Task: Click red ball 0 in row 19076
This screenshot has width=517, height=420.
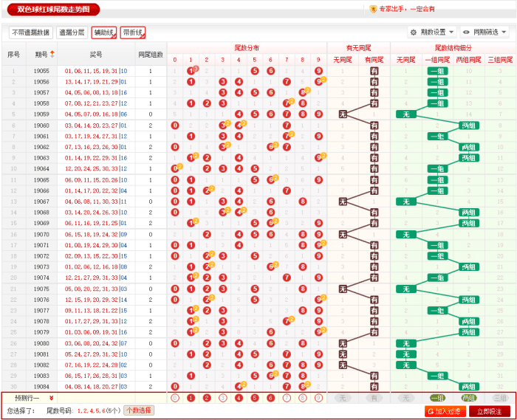Action: (175, 300)
